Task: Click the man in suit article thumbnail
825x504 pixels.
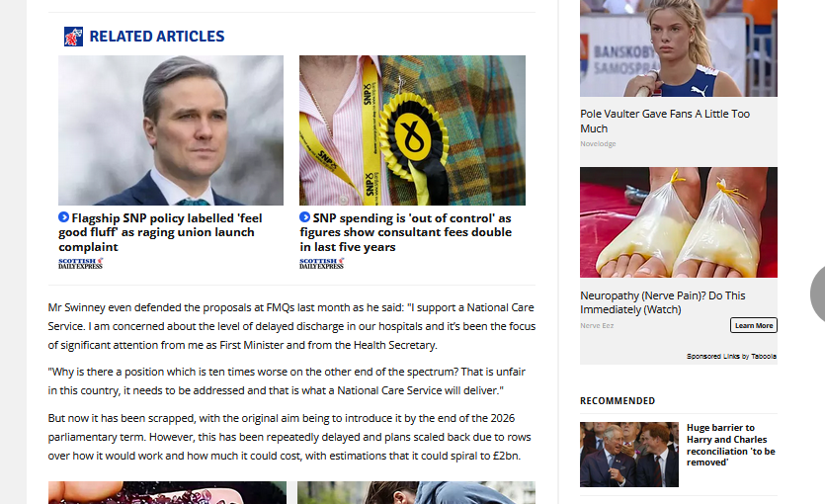Action: (x=171, y=130)
